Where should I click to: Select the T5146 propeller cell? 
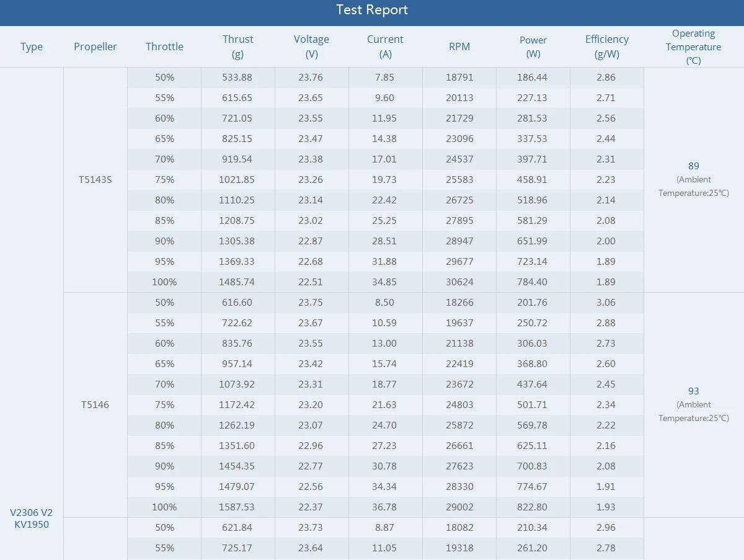95,404
